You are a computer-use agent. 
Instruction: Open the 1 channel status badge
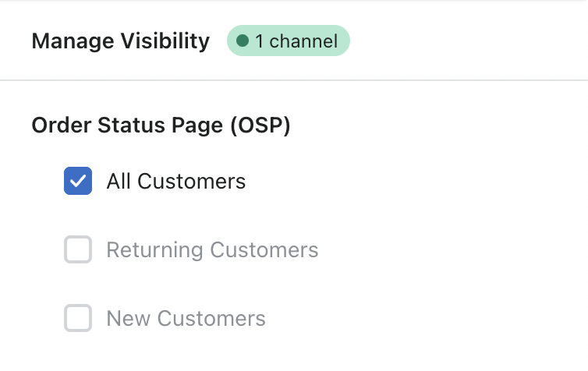(x=289, y=41)
